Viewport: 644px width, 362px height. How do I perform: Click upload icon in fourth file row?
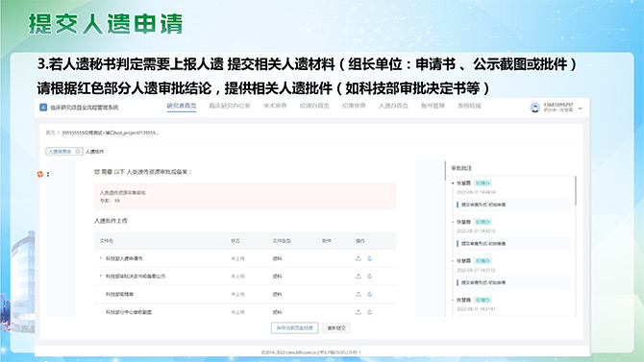point(359,312)
